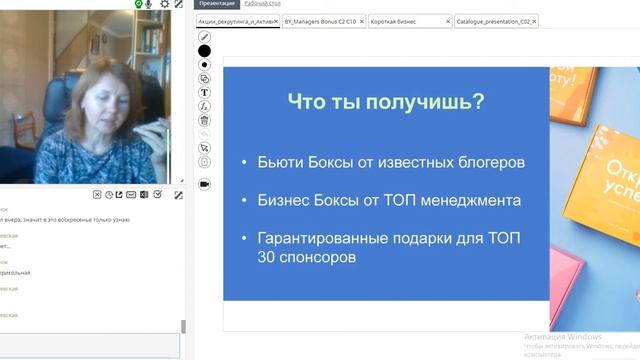
Task: Pop out the chat with arrow icon
Action: (119, 195)
